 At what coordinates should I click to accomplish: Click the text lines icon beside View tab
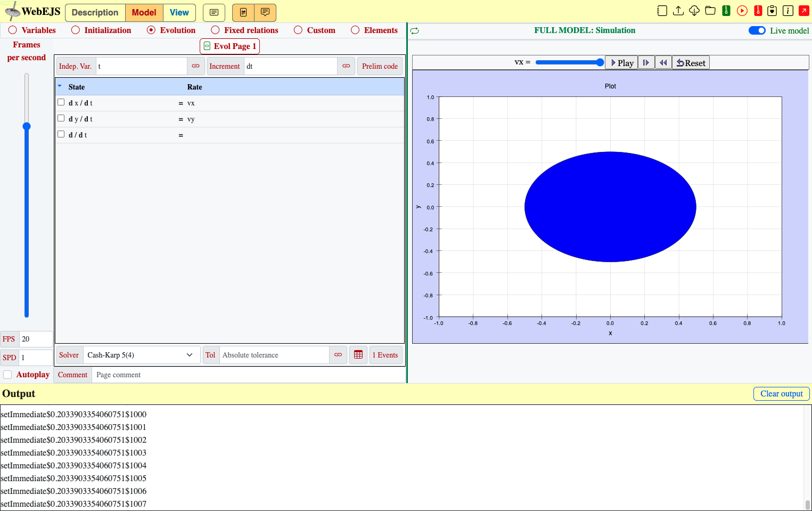[x=214, y=12]
